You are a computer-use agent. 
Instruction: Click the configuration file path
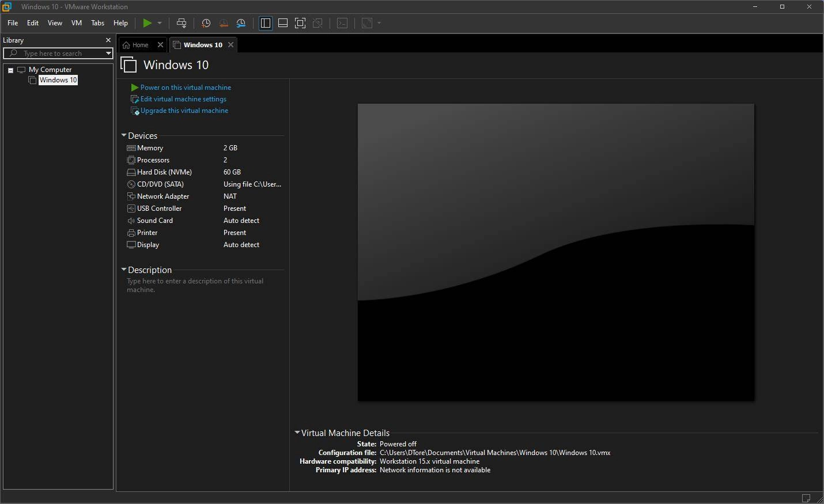(x=495, y=453)
